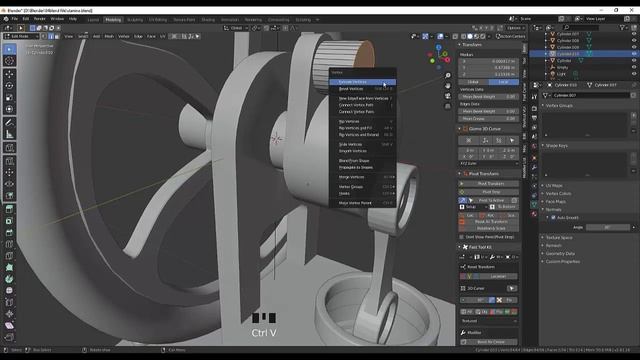Select the Shear tool

(x=9, y=325)
